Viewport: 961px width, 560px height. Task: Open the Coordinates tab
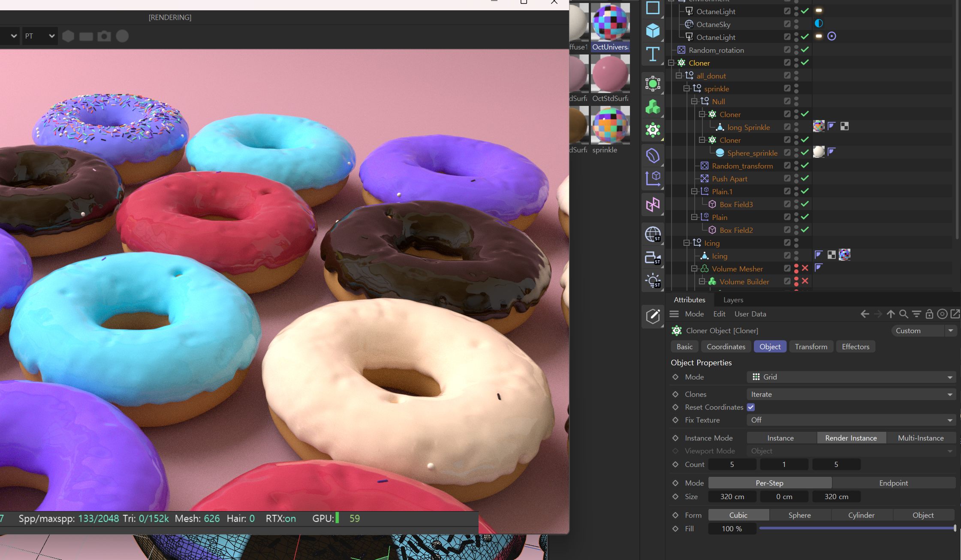726,346
